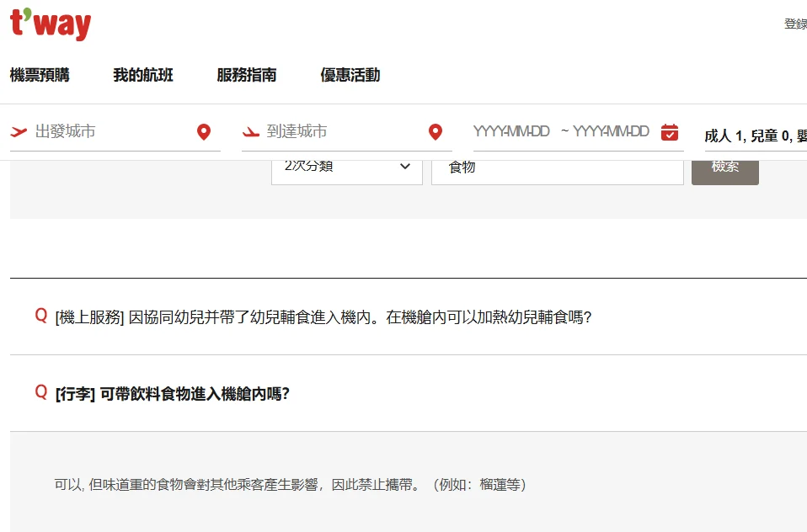This screenshot has width=807, height=532.
Task: Click the arrival airplane icon
Action: (x=251, y=131)
